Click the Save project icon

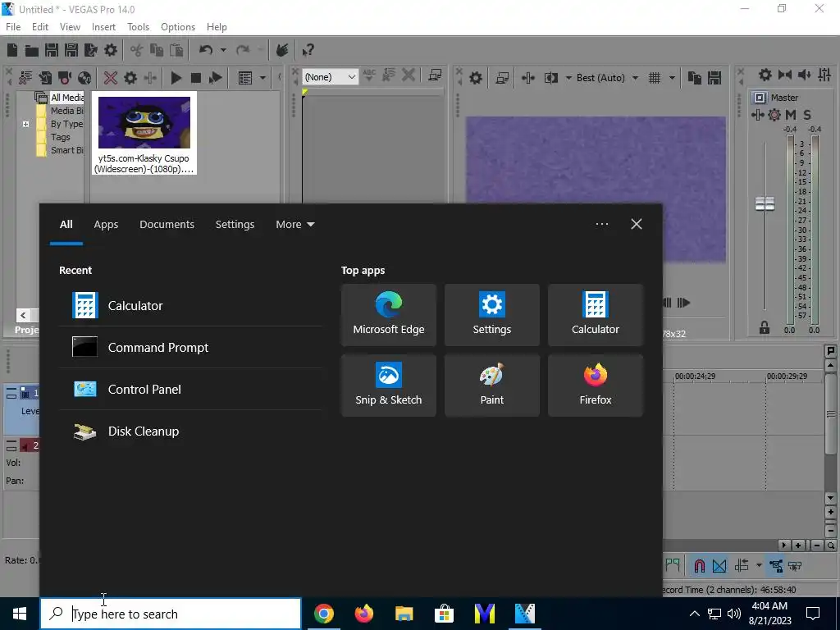pyautogui.click(x=52, y=50)
